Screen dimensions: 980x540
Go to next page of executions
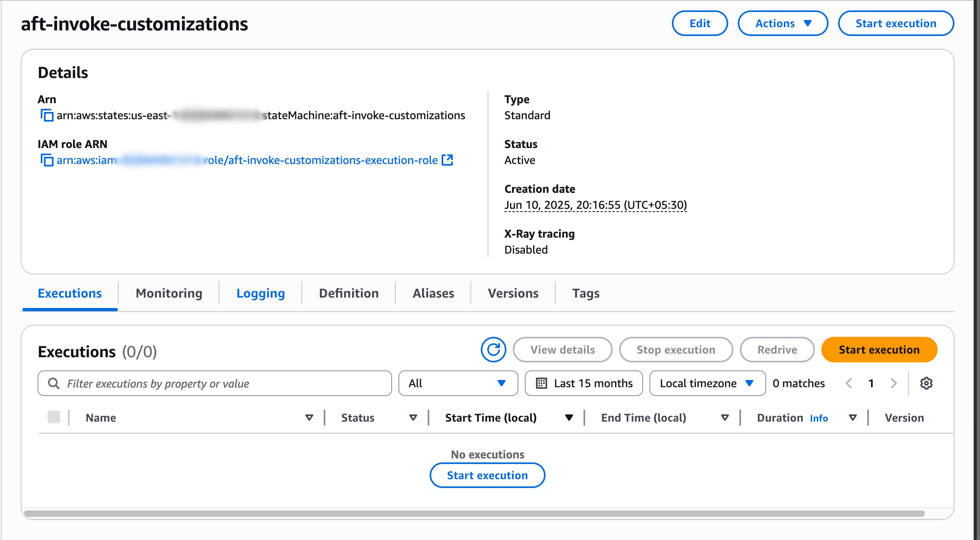click(894, 383)
